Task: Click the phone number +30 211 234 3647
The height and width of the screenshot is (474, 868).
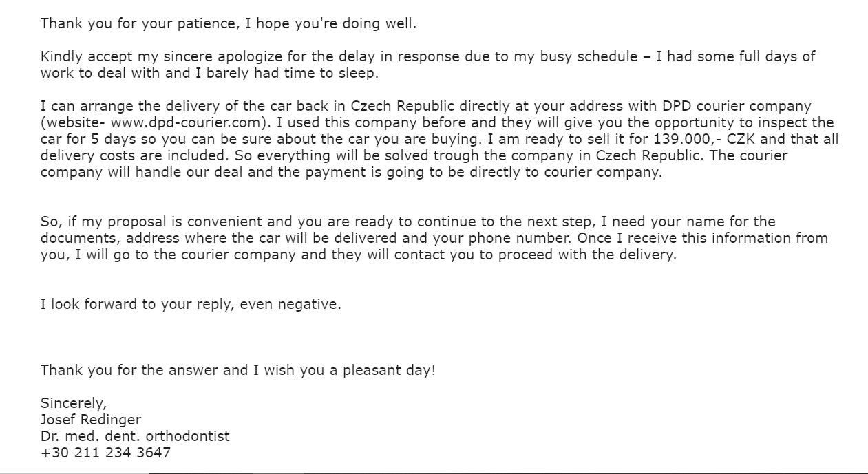Action: click(x=105, y=453)
